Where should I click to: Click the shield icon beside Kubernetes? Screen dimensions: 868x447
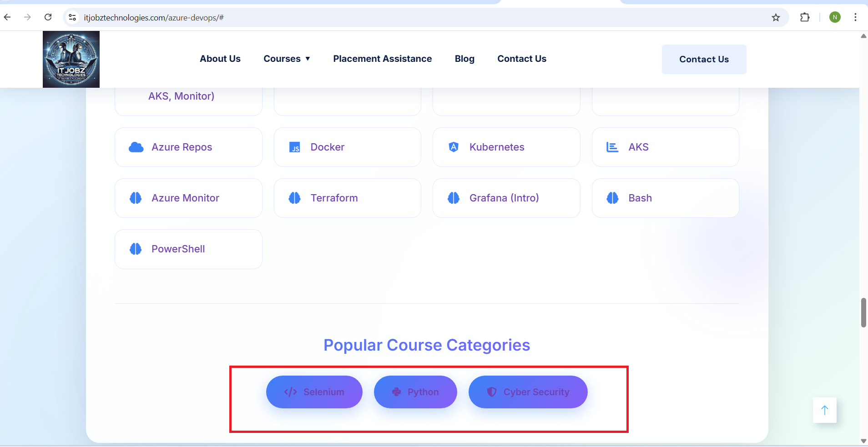point(454,147)
